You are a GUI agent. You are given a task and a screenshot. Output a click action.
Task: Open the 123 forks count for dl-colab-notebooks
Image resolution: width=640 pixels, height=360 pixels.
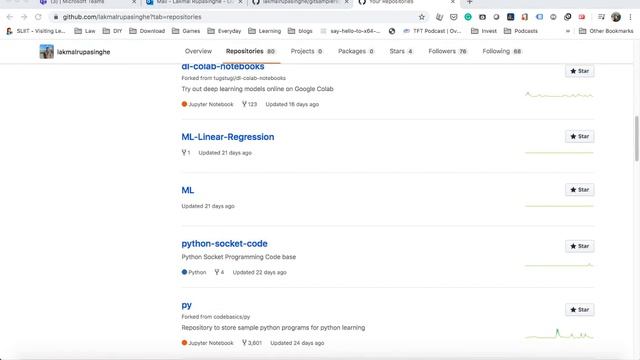pos(249,104)
